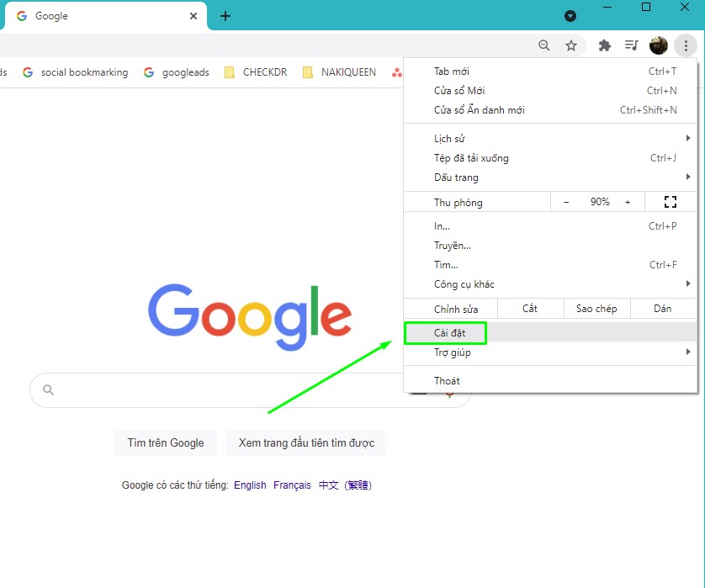705x588 pixels.
Task: Switch Google language to Français
Action: (x=292, y=485)
